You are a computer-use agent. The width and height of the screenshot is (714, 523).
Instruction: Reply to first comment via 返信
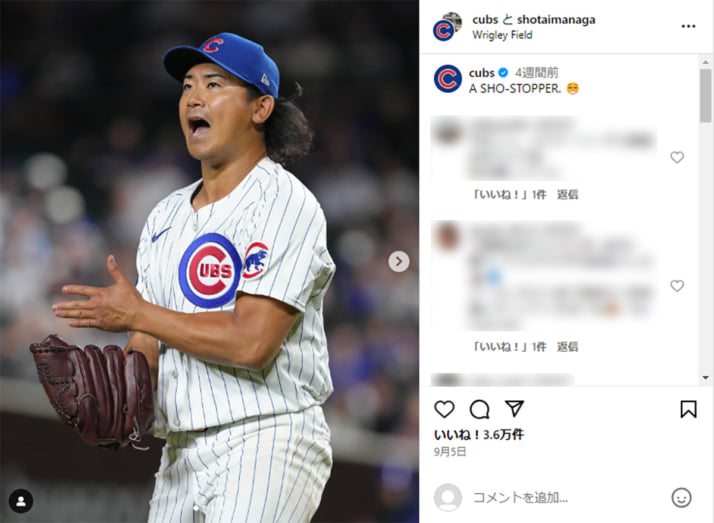point(567,195)
